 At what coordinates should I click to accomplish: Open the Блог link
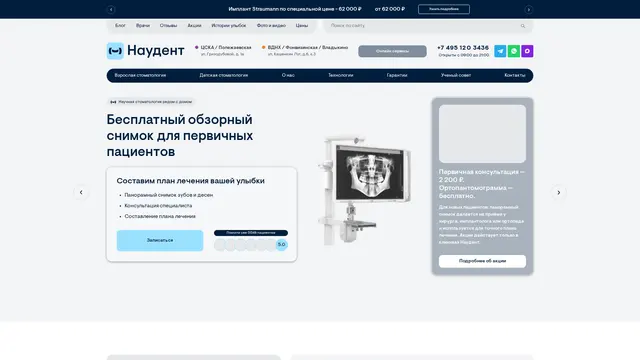120,25
